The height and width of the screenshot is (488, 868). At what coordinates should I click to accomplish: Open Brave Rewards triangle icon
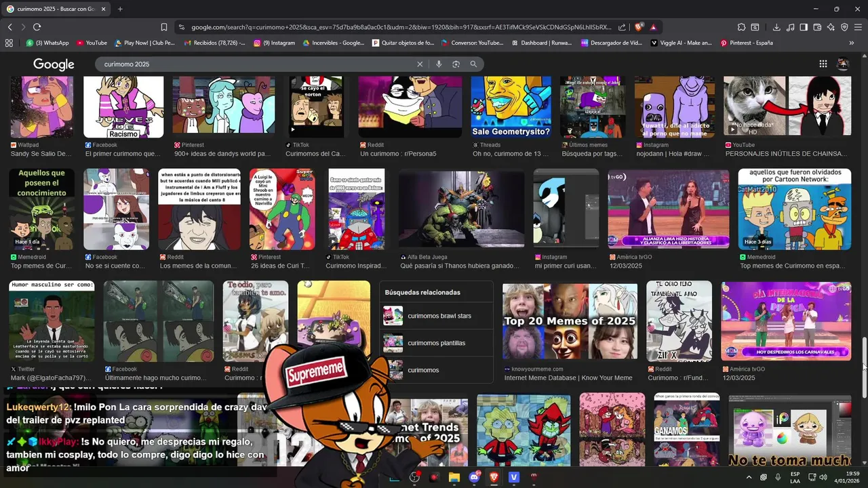pos(653,27)
